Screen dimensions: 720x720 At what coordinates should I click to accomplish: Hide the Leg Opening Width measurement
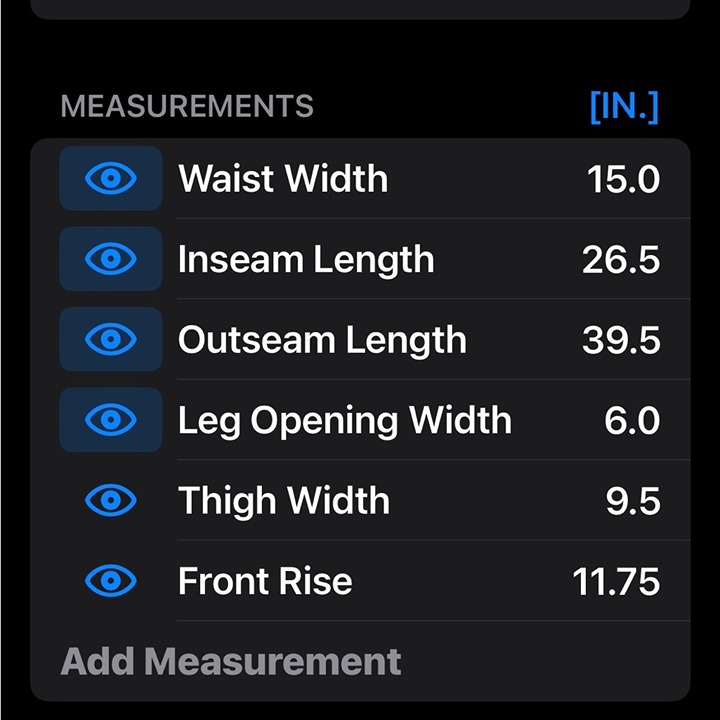[x=111, y=420]
